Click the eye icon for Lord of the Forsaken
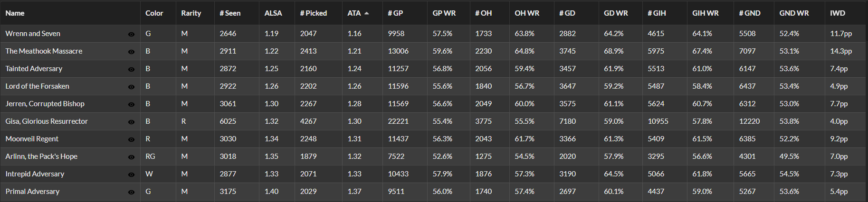 click(x=131, y=87)
